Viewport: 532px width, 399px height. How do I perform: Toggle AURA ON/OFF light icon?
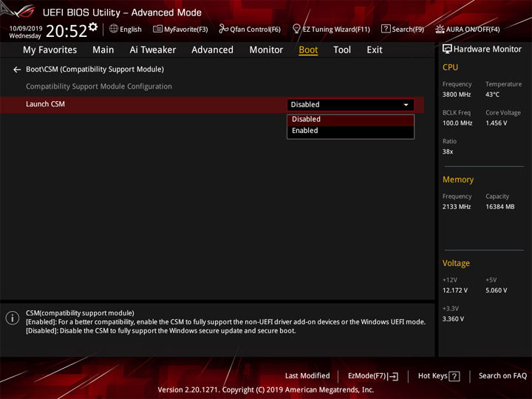(x=440, y=29)
